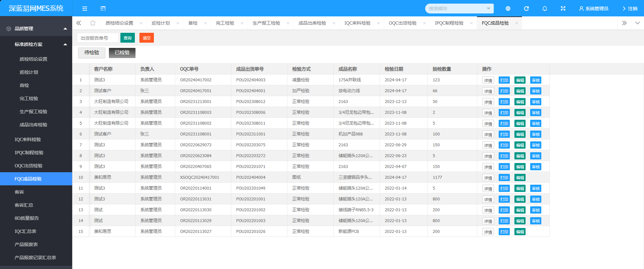The width and height of the screenshot is (644, 269).
Task: Toggle fullscreen with the expand icon
Action: click(563, 9)
